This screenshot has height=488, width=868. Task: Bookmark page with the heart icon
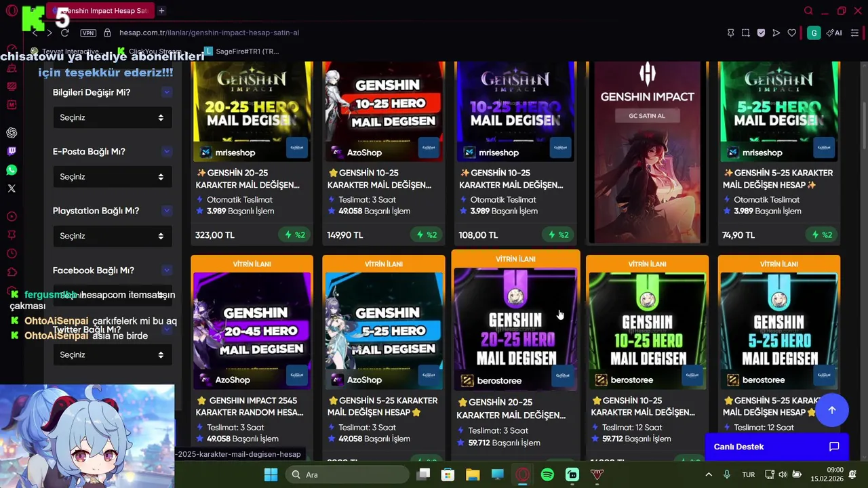click(x=791, y=33)
